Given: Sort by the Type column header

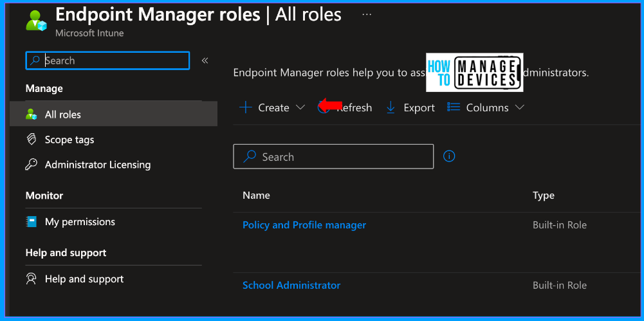Looking at the screenshot, I should tap(544, 196).
